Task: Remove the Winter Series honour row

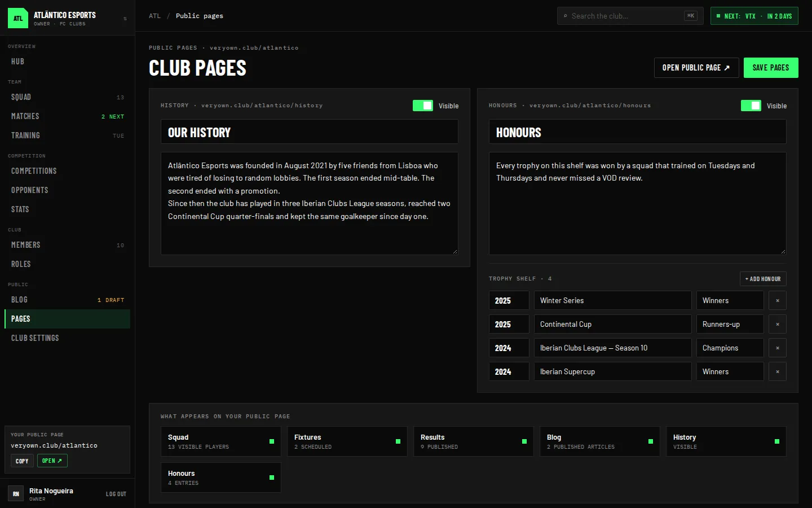Action: [778, 300]
